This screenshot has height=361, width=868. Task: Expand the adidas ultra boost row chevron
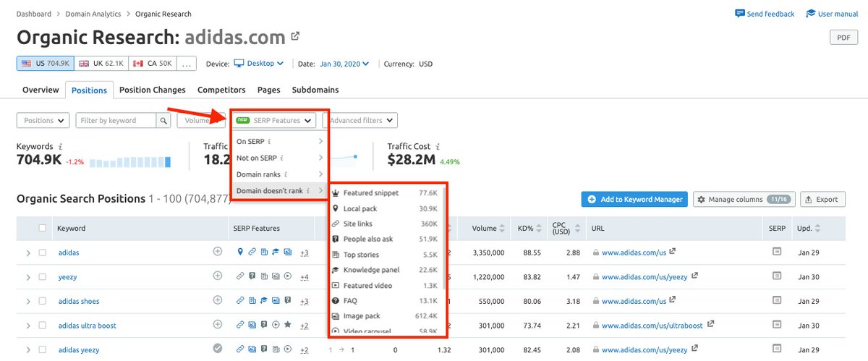[28, 326]
